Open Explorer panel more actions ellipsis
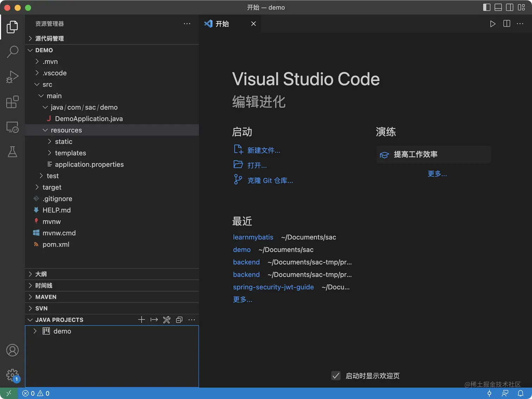The height and width of the screenshot is (399, 532). [x=187, y=24]
